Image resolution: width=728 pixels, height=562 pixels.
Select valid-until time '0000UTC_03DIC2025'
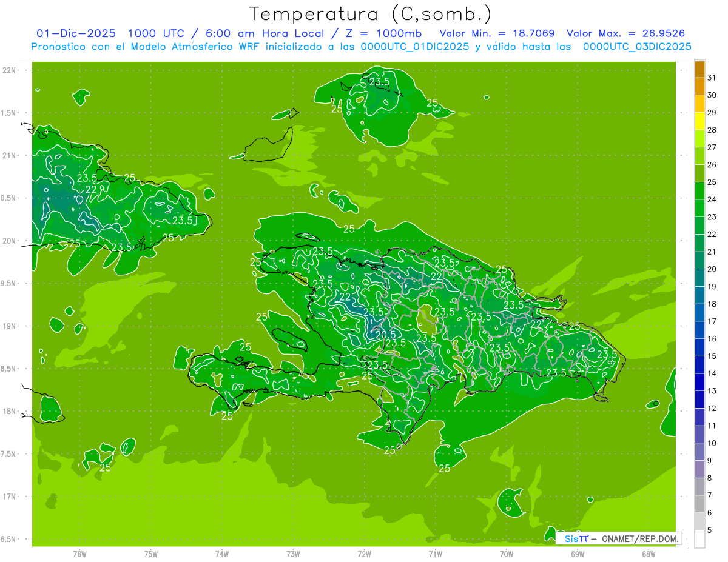coord(637,47)
